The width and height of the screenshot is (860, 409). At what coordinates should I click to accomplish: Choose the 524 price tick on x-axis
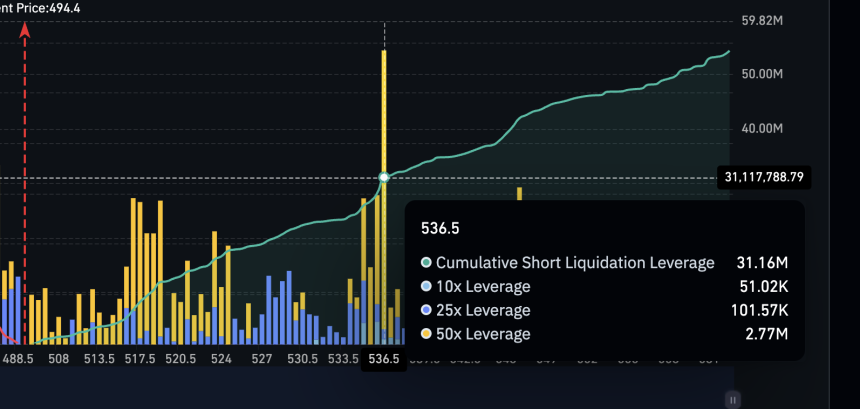click(222, 358)
